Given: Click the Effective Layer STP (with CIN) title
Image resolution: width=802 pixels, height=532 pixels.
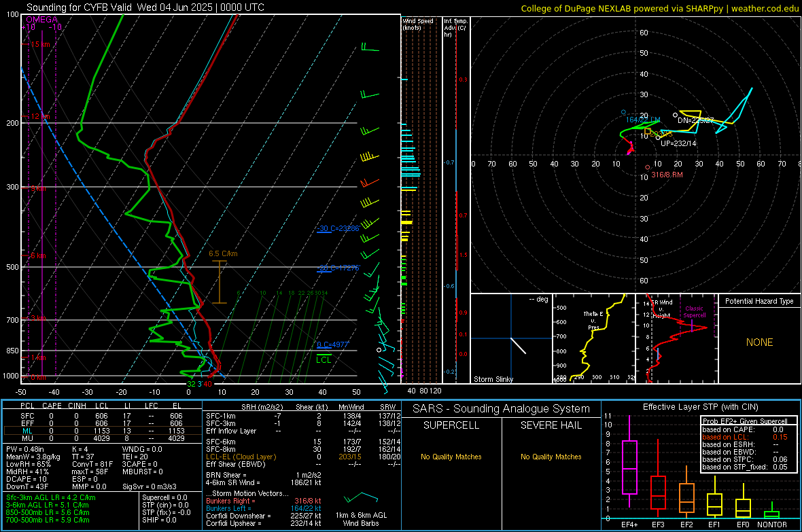Looking at the screenshot, I should click(700, 407).
